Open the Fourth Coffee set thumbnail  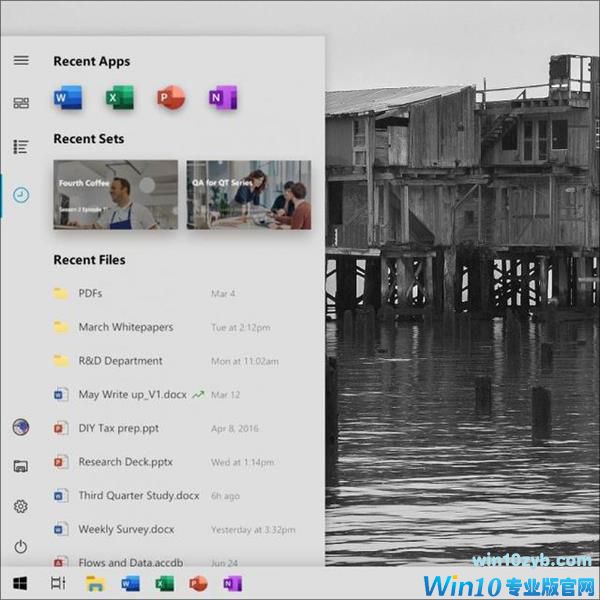click(x=115, y=194)
